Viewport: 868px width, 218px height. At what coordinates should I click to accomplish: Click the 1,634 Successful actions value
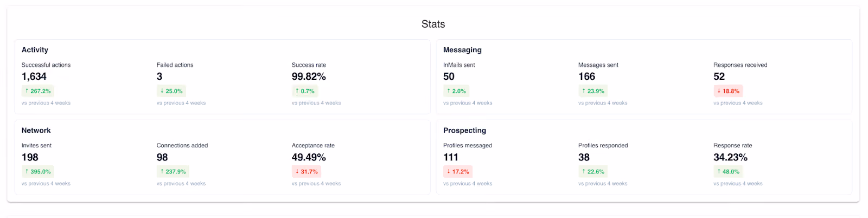tap(34, 77)
